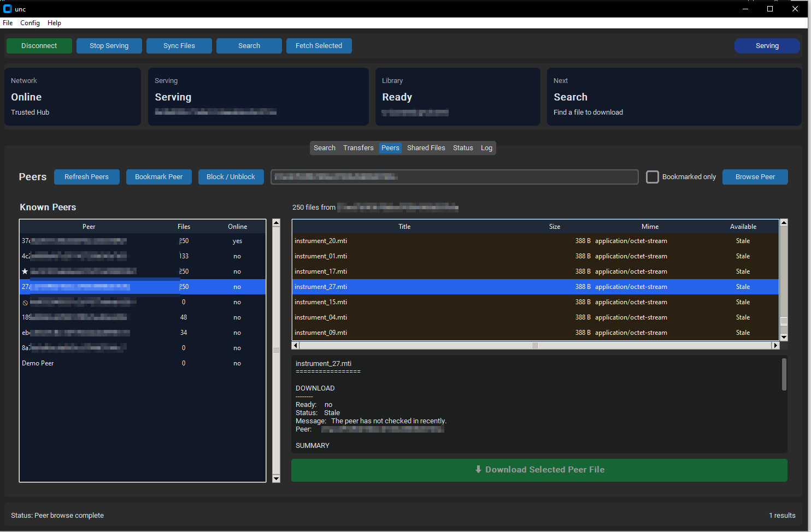Switch to the Shared Files tab
811x532 pixels.
click(x=426, y=148)
